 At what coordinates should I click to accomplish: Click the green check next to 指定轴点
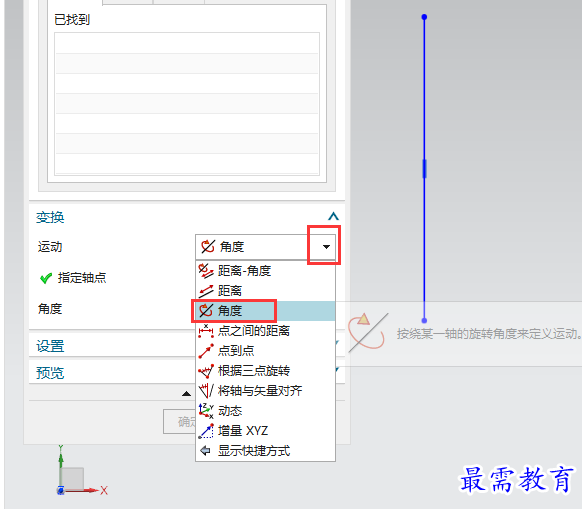click(46, 278)
